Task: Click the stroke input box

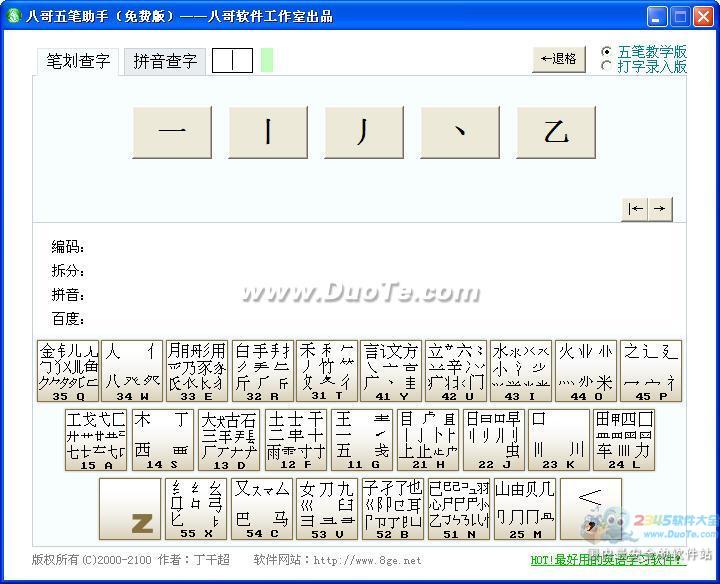Action: pos(232,60)
